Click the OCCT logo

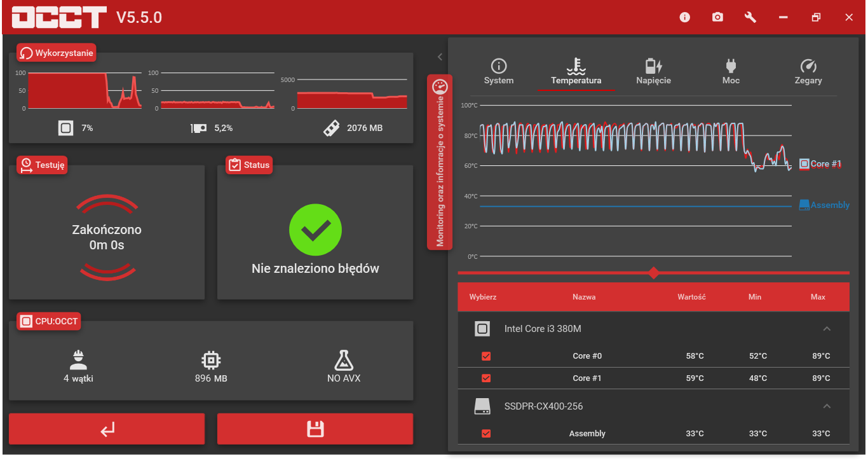pyautogui.click(x=59, y=17)
